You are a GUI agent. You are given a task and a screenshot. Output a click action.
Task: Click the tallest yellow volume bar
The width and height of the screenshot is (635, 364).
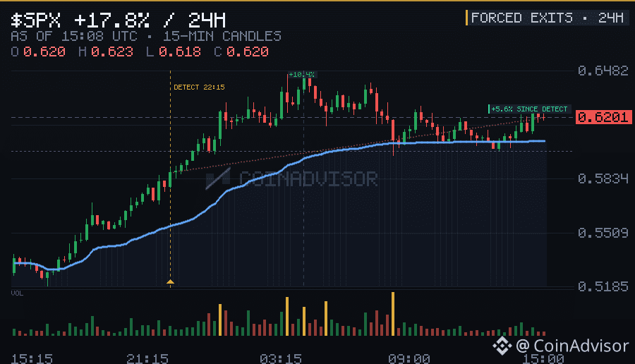[393, 314]
